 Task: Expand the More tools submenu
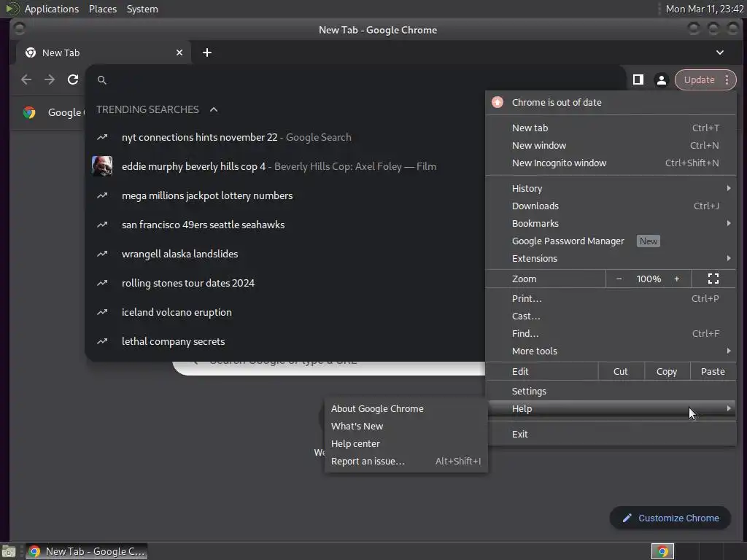611,351
